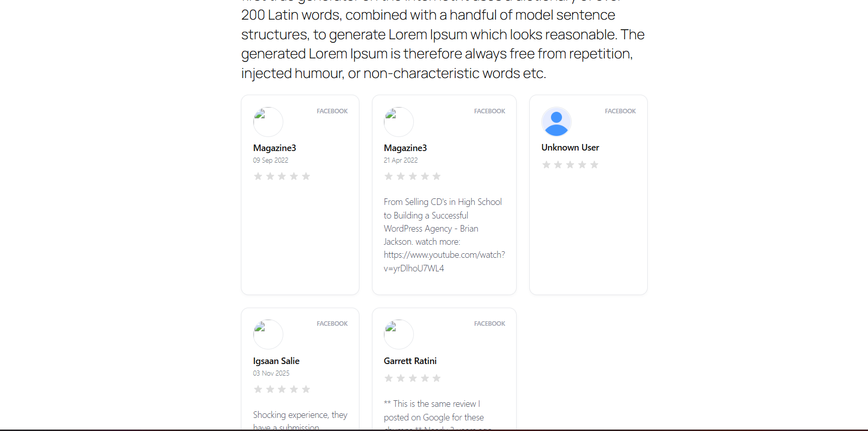
Task: Click Igsaan Salie's profile picture
Action: coord(268,334)
